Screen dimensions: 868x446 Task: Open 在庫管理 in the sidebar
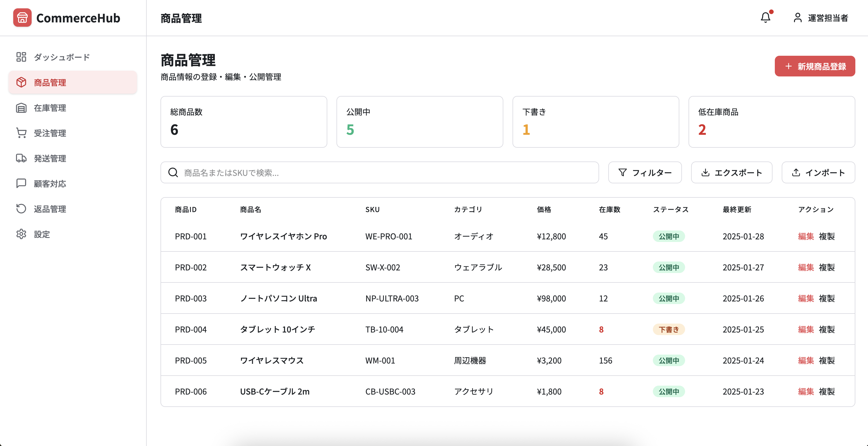pyautogui.click(x=50, y=108)
